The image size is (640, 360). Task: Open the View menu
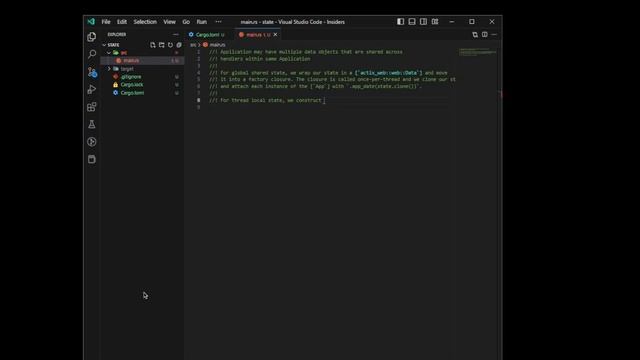coord(169,22)
